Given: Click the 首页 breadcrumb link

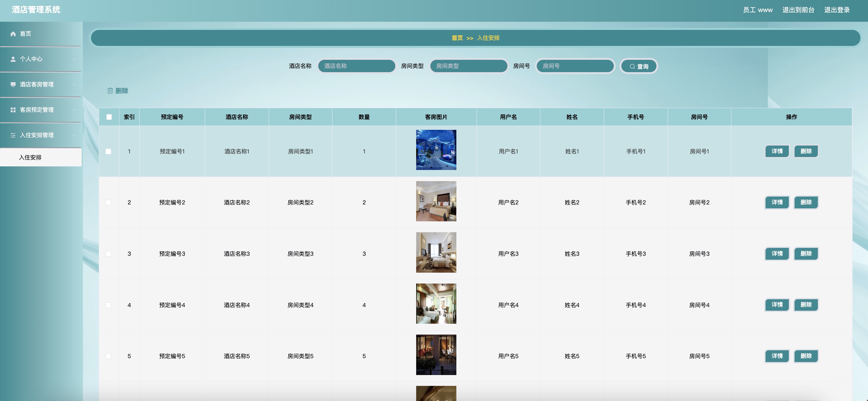Looking at the screenshot, I should [x=457, y=38].
